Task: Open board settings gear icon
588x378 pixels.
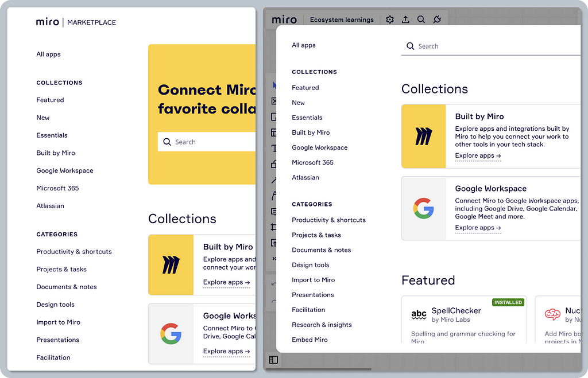Action: point(390,20)
